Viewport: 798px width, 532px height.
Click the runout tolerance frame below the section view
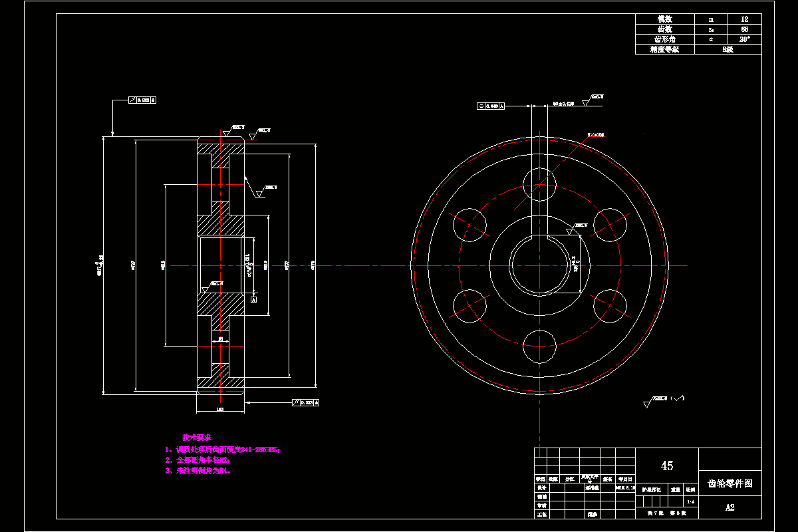[306, 403]
